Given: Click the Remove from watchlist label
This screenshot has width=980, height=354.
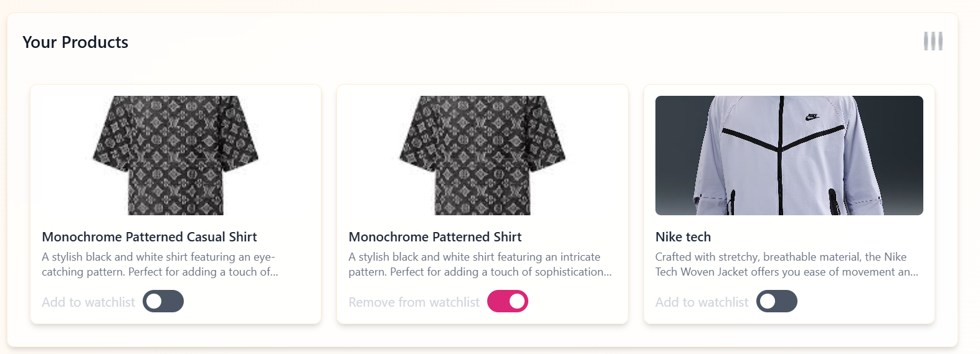Looking at the screenshot, I should [x=414, y=302].
